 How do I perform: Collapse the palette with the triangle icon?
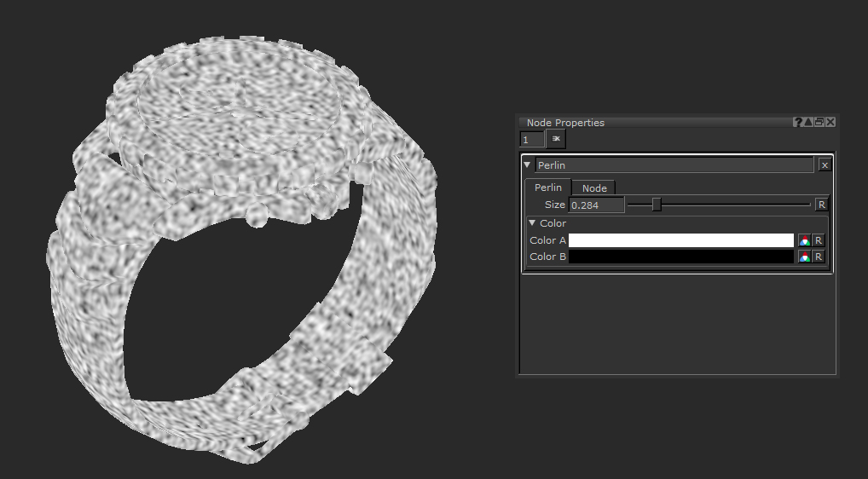pos(808,123)
